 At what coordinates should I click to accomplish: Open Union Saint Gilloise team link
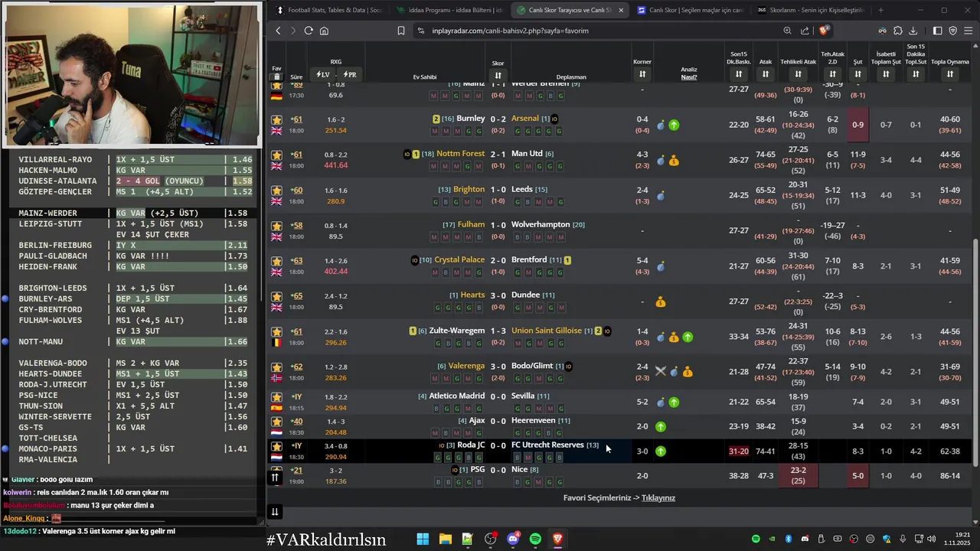click(547, 331)
